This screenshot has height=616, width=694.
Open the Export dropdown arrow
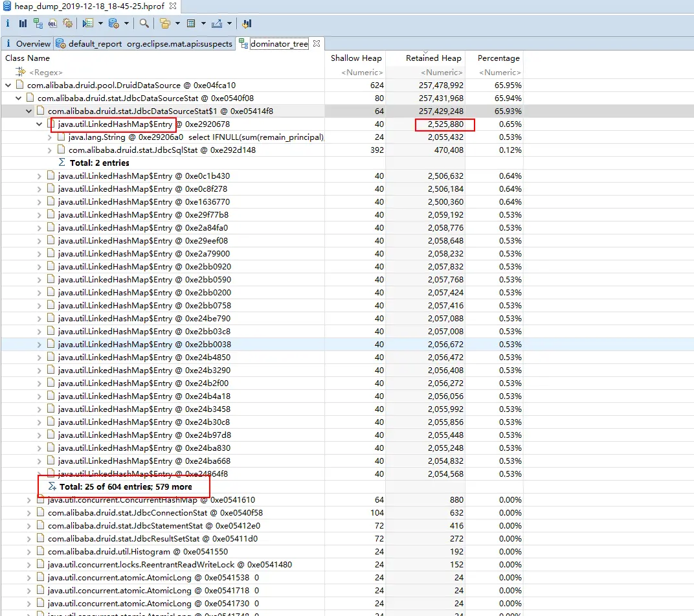[x=229, y=23]
